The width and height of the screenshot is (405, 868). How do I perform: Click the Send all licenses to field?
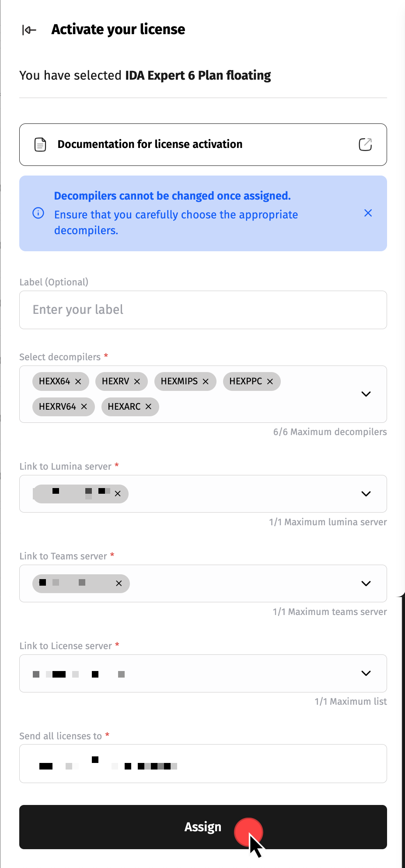[x=262, y=763]
